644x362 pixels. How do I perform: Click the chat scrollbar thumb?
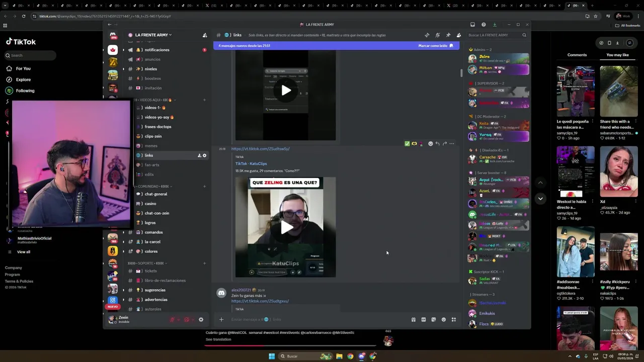coord(461,72)
